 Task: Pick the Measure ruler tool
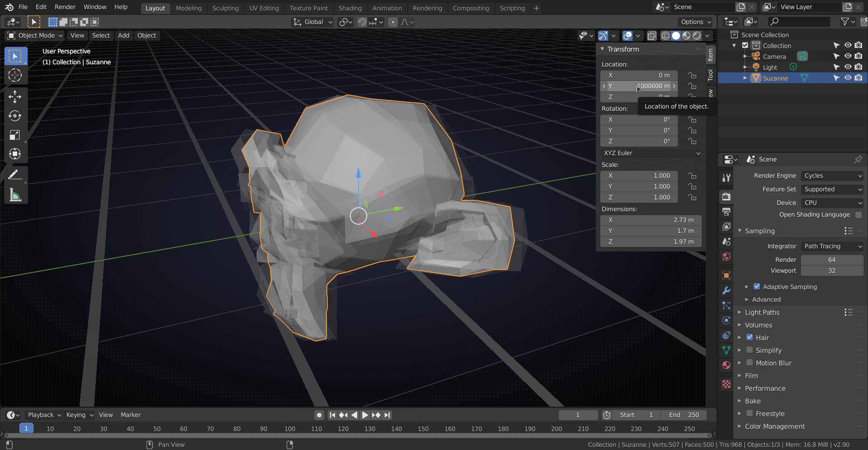pyautogui.click(x=15, y=195)
